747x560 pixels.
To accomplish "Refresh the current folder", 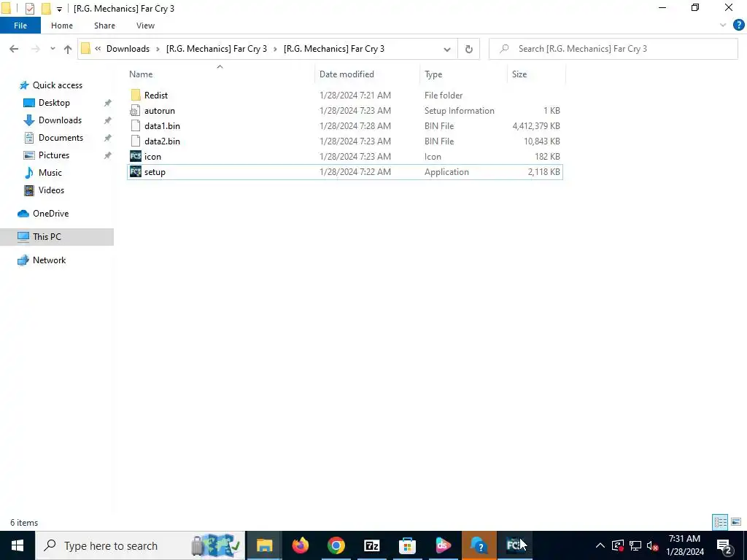I will click(469, 49).
